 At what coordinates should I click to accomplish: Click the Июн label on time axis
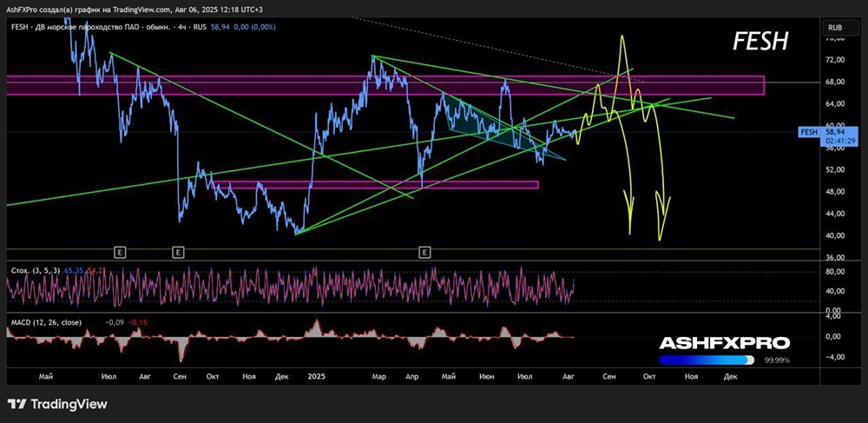pos(487,376)
